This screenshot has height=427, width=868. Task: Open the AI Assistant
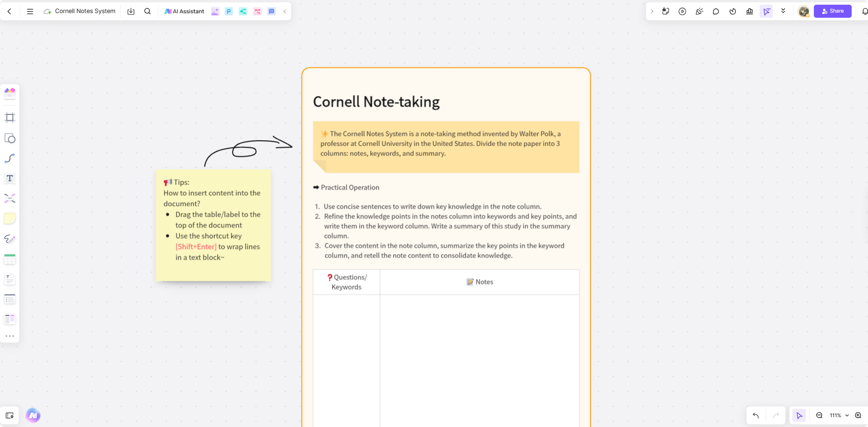click(x=184, y=11)
